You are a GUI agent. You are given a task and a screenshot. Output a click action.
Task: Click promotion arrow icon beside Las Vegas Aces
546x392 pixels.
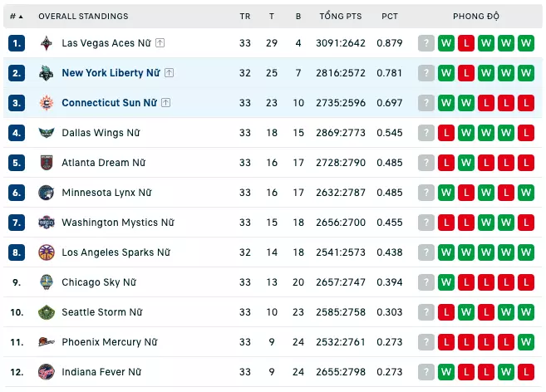pos(160,43)
